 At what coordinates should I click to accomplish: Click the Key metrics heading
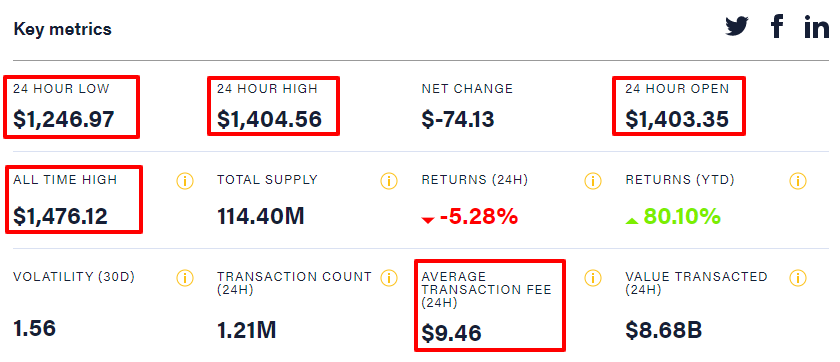point(63,29)
